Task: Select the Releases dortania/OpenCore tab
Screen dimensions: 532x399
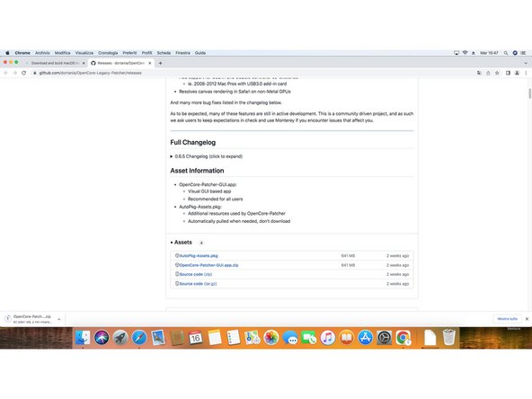Action: point(121,63)
